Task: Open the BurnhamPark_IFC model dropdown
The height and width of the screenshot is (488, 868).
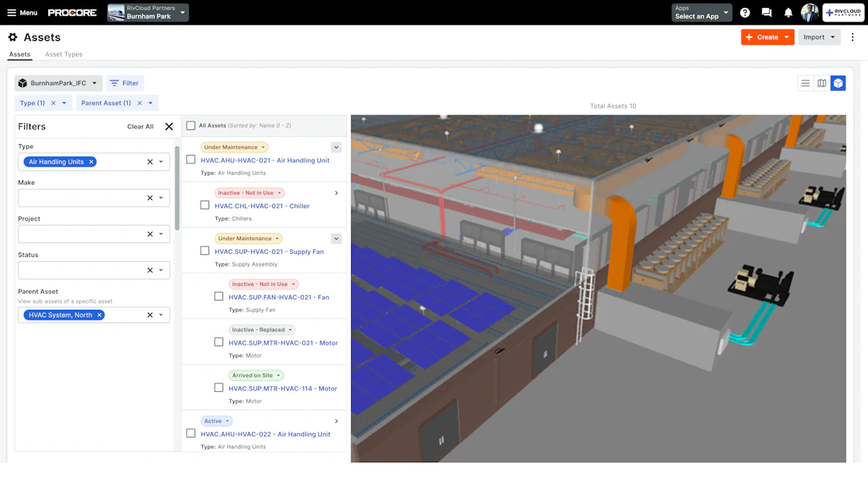Action: (58, 83)
